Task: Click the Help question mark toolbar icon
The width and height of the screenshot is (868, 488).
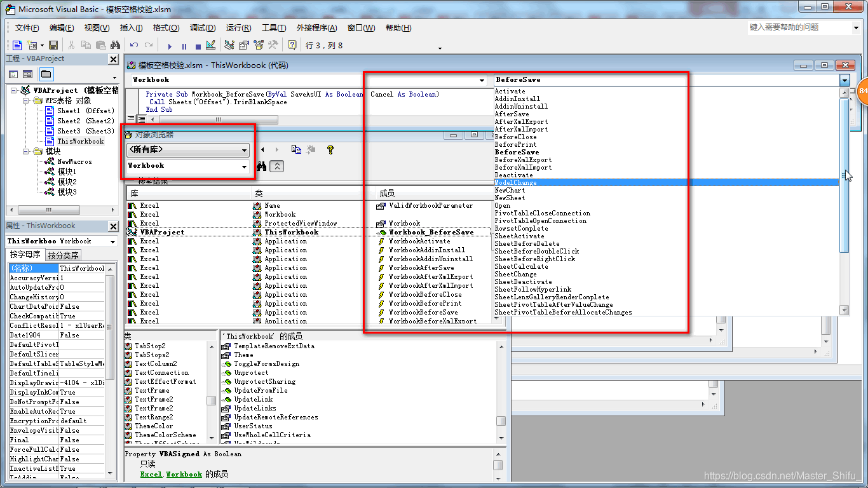Action: click(x=292, y=45)
